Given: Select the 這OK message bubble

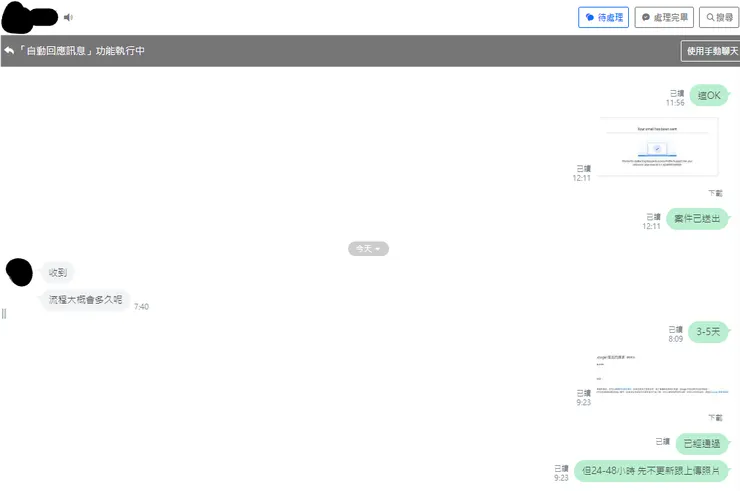Looking at the screenshot, I should pos(709,95).
